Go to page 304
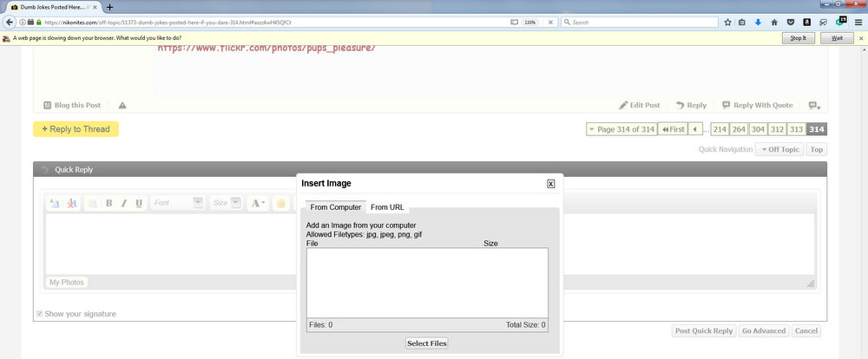The image size is (868, 359). pos(758,129)
